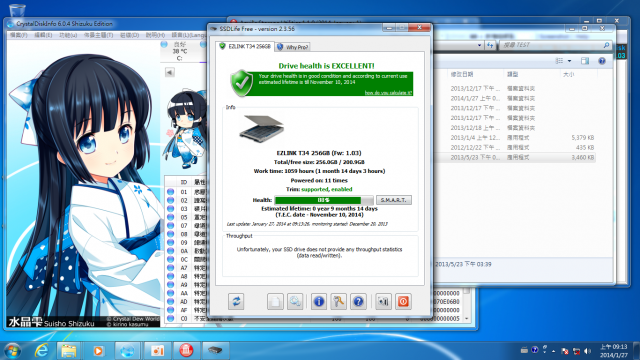Click the red round app icon on the taskbar
Screen dimensions: 640x360
pyautogui.click(x=186, y=350)
